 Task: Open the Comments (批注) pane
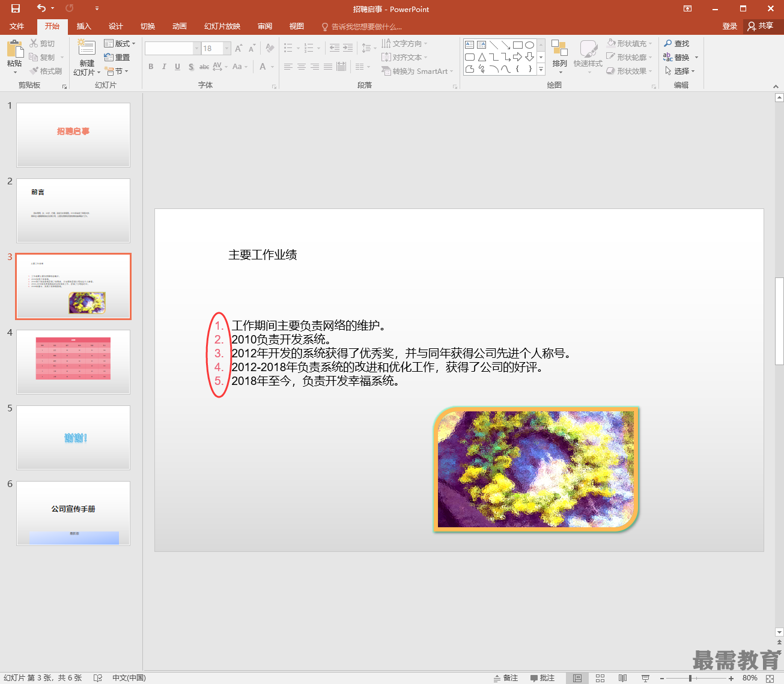coord(542,678)
